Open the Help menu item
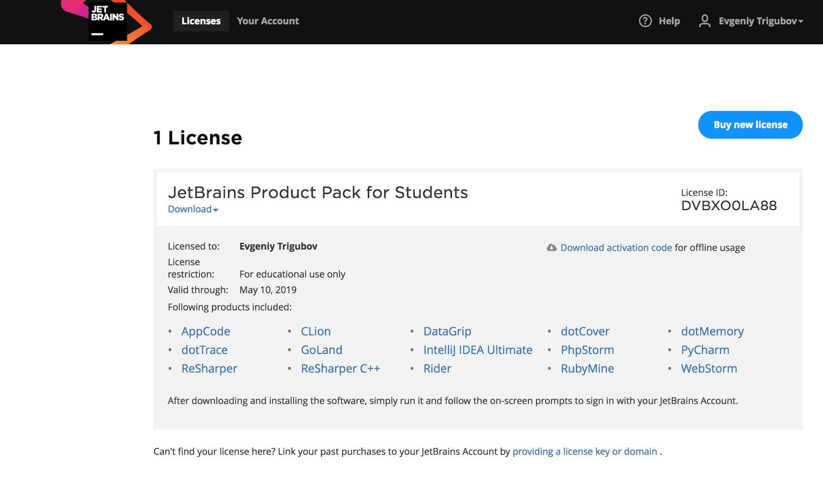 [669, 21]
